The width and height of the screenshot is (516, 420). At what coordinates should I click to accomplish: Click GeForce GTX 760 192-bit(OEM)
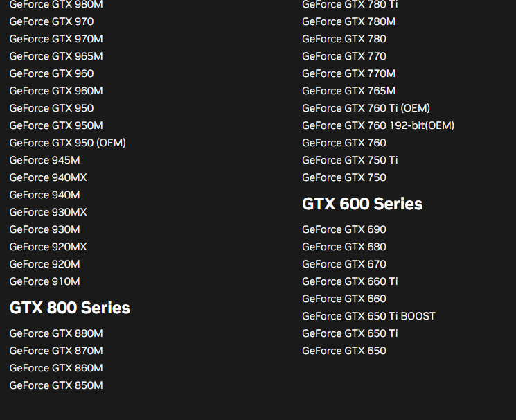click(378, 125)
